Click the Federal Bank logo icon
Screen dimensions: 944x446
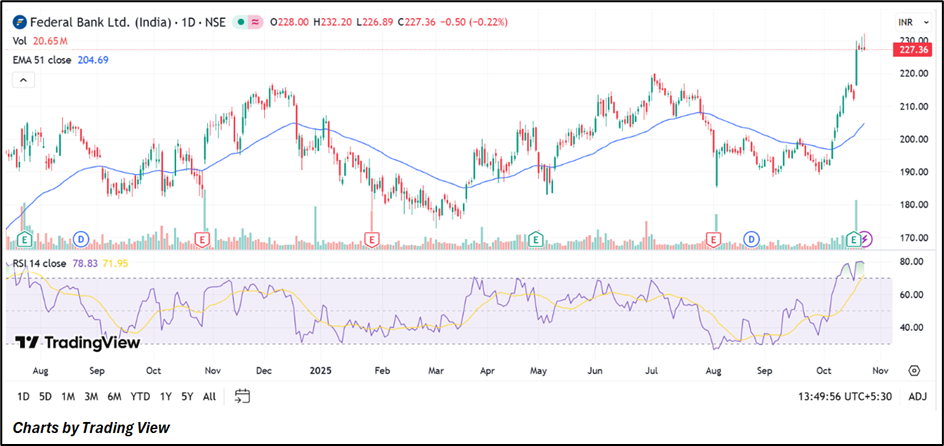coord(19,21)
